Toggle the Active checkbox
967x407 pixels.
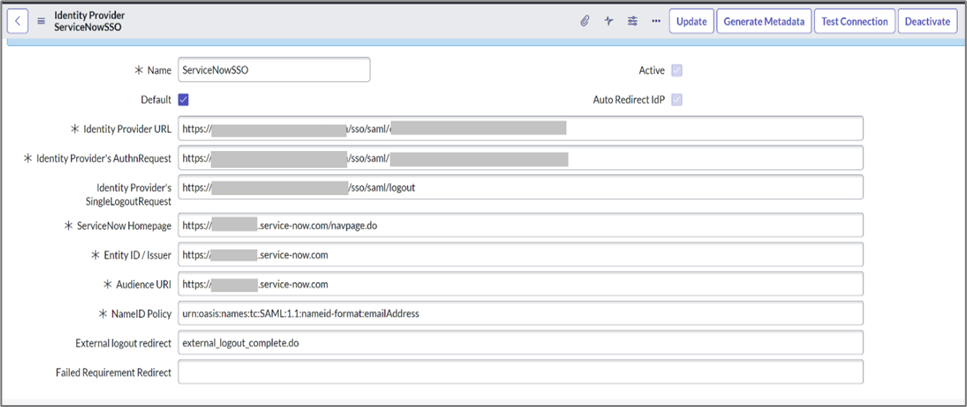click(x=678, y=71)
